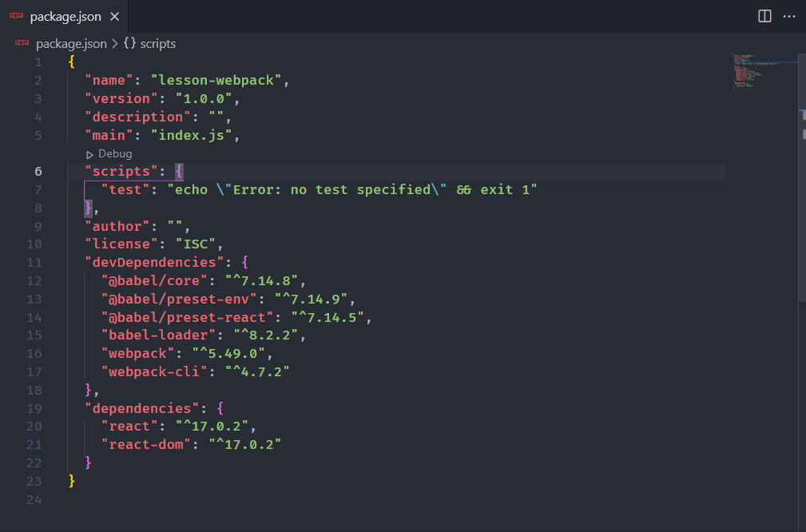This screenshot has height=532, width=806.
Task: Click the curly braces icon before scripts breadcrumb
Action: (x=129, y=44)
